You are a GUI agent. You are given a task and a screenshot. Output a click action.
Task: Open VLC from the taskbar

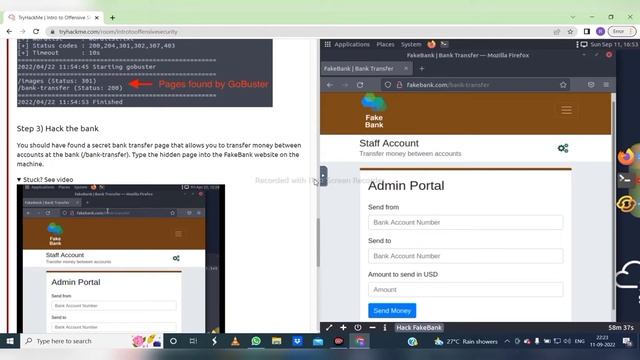(x=235, y=341)
